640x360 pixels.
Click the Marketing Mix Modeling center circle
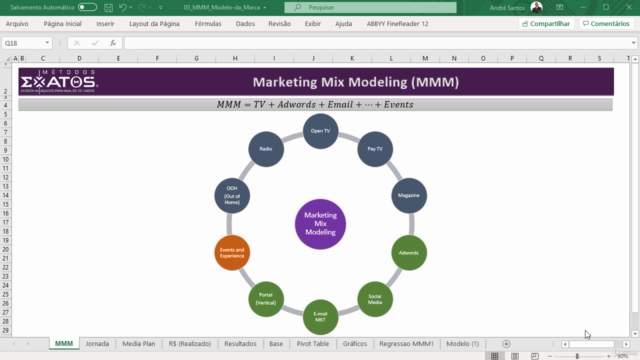[x=320, y=224]
